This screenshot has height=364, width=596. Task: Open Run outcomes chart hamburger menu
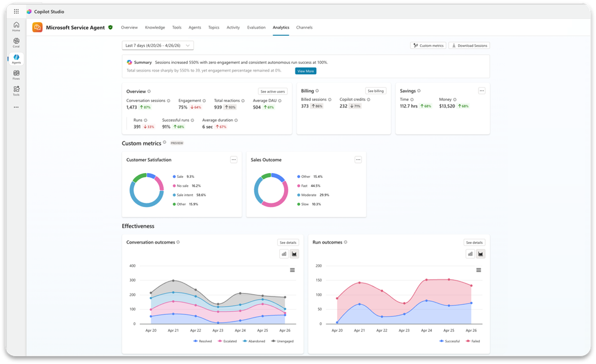[478, 270]
